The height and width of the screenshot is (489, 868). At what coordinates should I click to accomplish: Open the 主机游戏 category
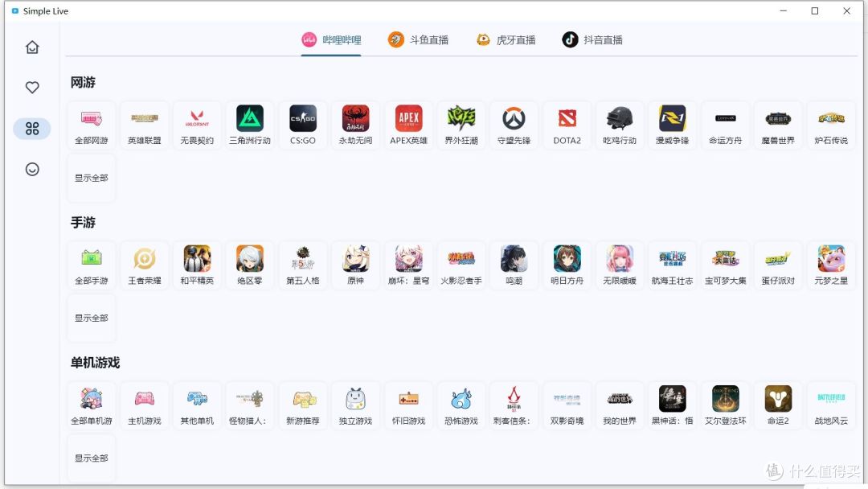[145, 405]
